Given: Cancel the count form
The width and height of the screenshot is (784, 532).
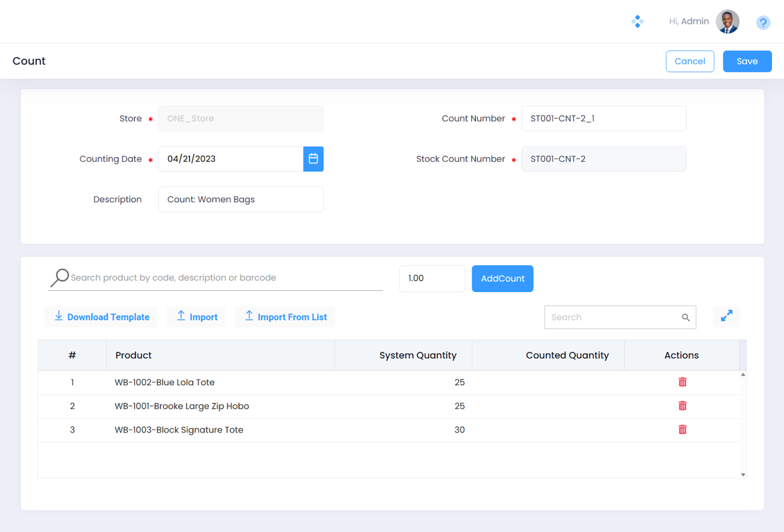Looking at the screenshot, I should click(x=689, y=61).
